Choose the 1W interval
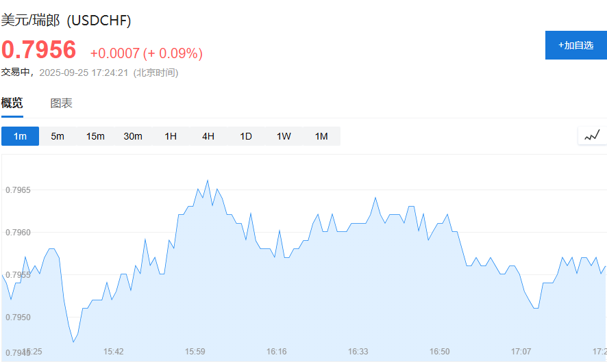The width and height of the screenshot is (607, 364). (x=284, y=136)
